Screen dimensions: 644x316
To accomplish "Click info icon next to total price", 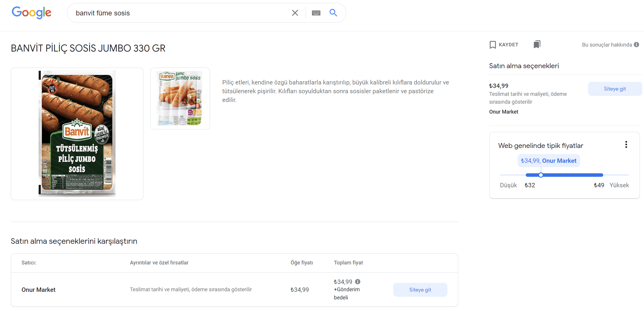I will point(358,282).
